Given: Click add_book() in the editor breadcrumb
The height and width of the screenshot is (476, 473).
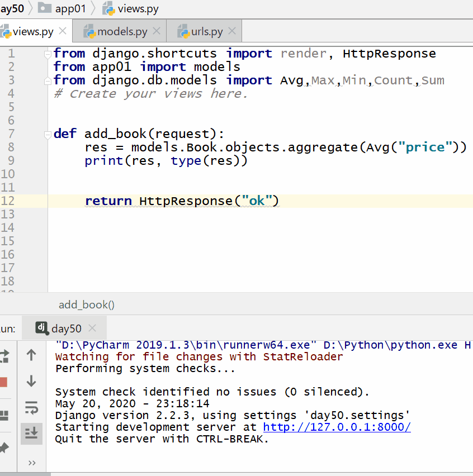Looking at the screenshot, I should (86, 304).
